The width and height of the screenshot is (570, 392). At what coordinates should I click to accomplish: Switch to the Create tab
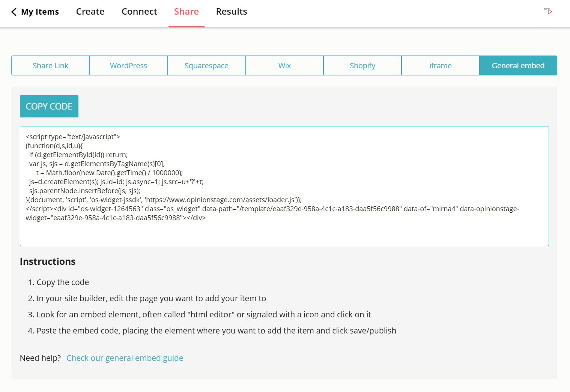click(90, 11)
